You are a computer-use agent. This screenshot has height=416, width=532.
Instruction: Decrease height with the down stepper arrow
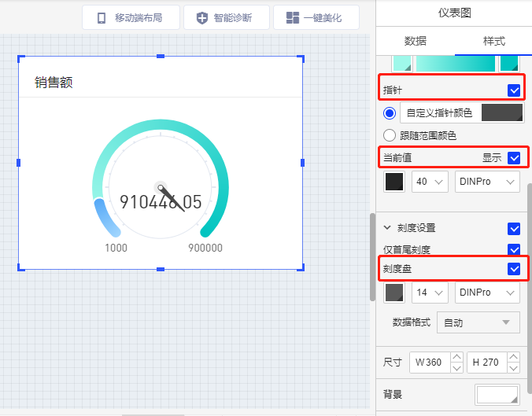coord(513,368)
